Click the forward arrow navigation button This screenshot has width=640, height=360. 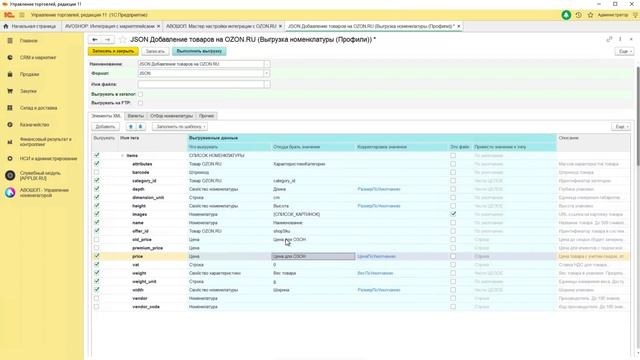pos(108,40)
